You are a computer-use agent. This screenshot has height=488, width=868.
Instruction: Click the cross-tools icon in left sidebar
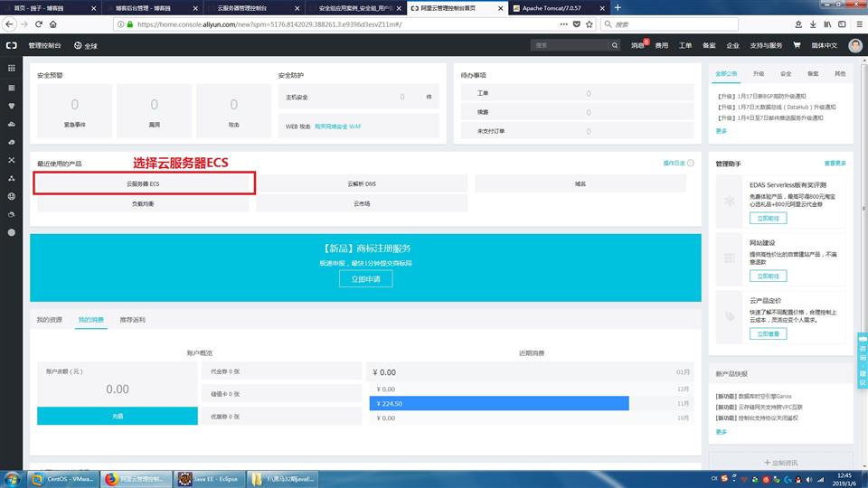point(11,160)
